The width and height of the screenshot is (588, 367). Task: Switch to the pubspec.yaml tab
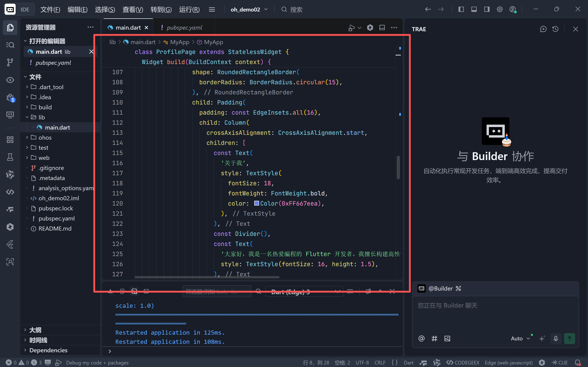pos(184,28)
